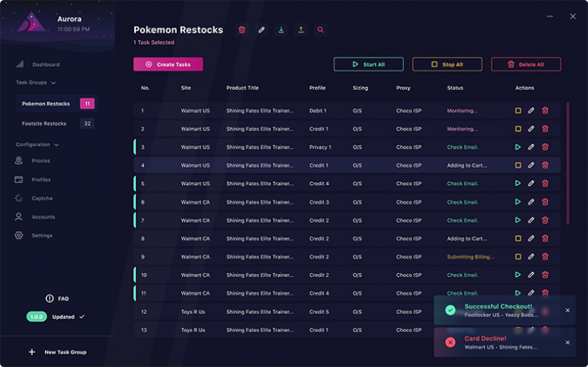This screenshot has width=588, height=367.
Task: Delete task 5 with its red trash icon
Action: tap(545, 183)
